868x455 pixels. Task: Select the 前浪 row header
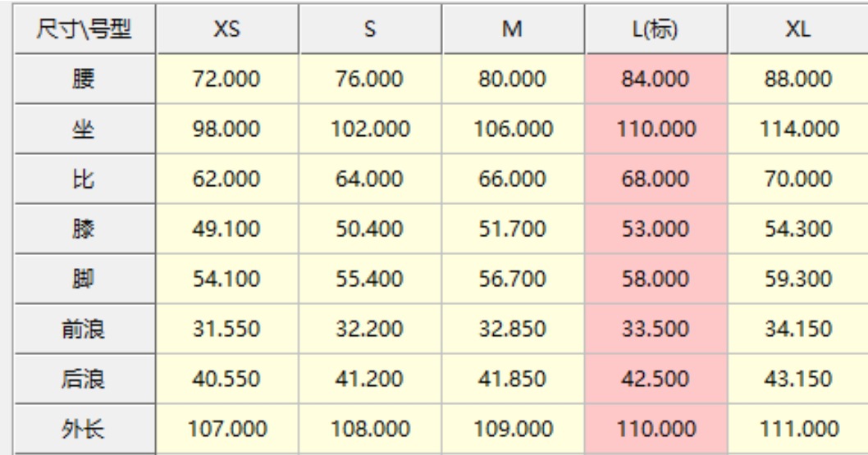pos(84,329)
